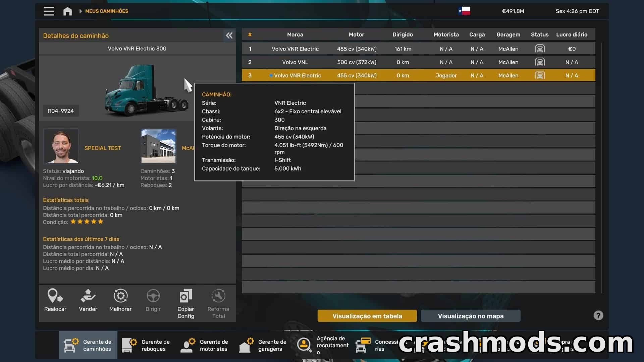Viewport: 644px width, 362px height.
Task: Sort table by Motor column
Action: [356, 35]
